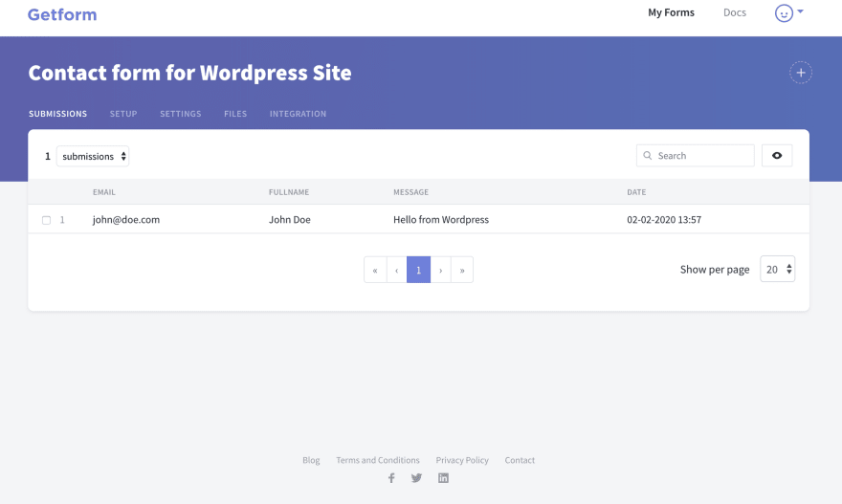The width and height of the screenshot is (842, 504).
Task: Click the john@doe.com email cell
Action: coord(126,220)
